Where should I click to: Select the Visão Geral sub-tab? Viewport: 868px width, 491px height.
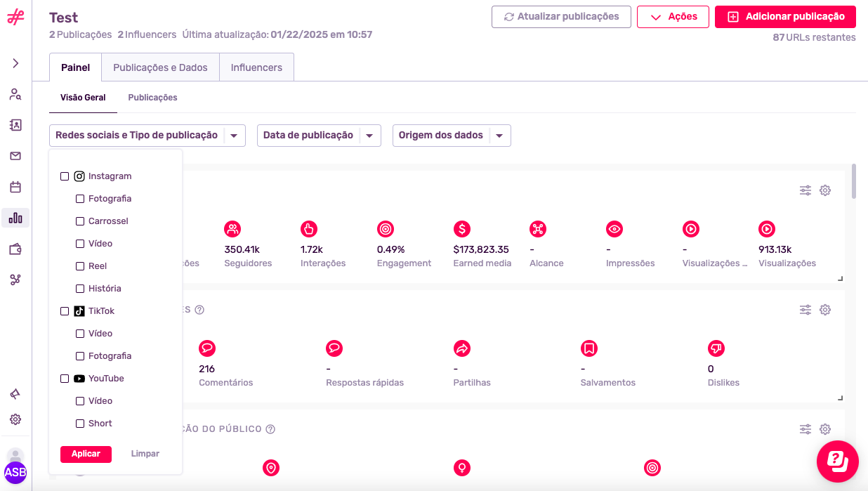[x=83, y=98]
